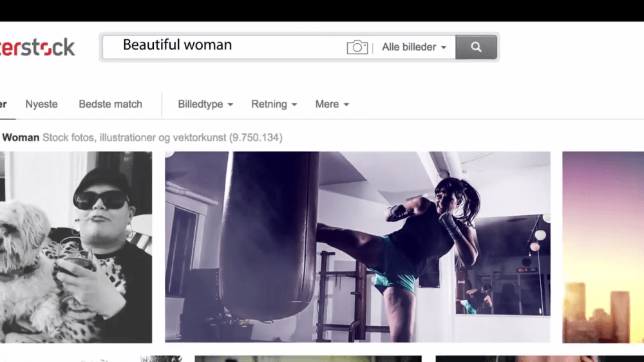Click the caret arrow beside Mere
The height and width of the screenshot is (362, 644).
click(346, 104)
